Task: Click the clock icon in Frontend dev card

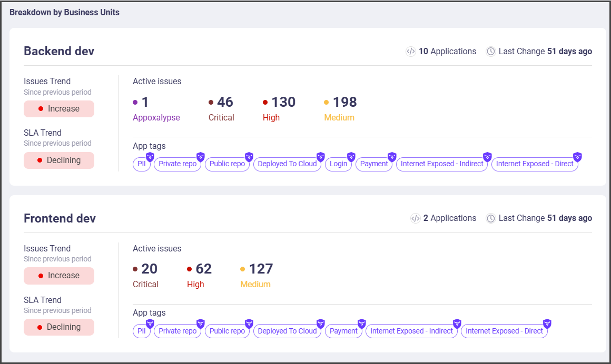Action: pyautogui.click(x=491, y=218)
